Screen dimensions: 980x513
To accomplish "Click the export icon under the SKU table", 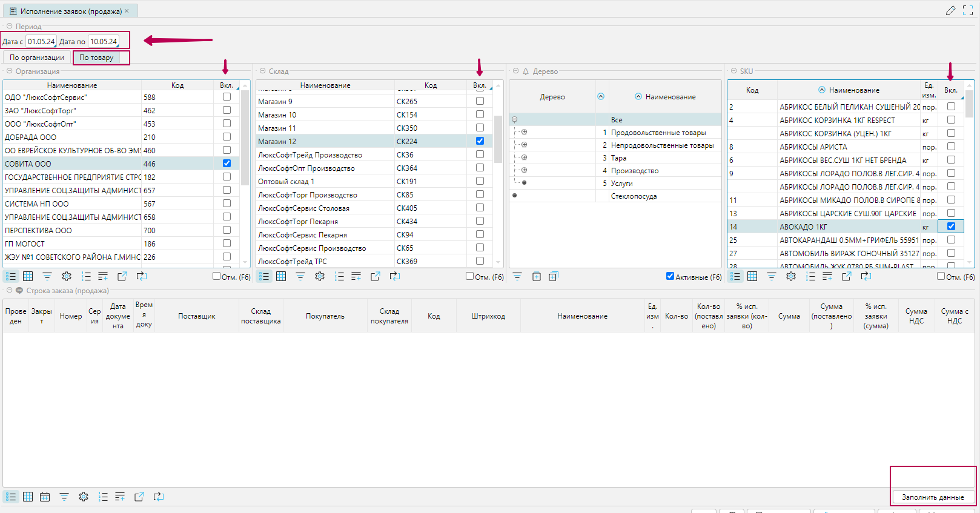I will tap(846, 276).
